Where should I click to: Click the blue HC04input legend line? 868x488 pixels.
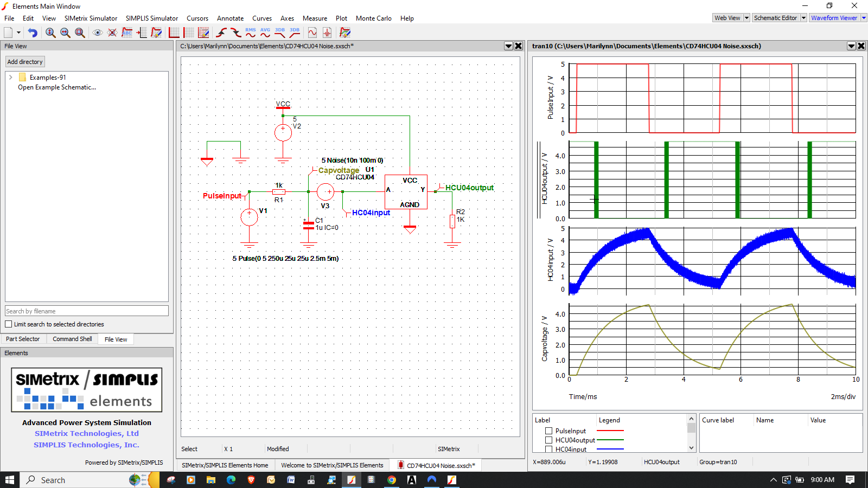coord(610,449)
